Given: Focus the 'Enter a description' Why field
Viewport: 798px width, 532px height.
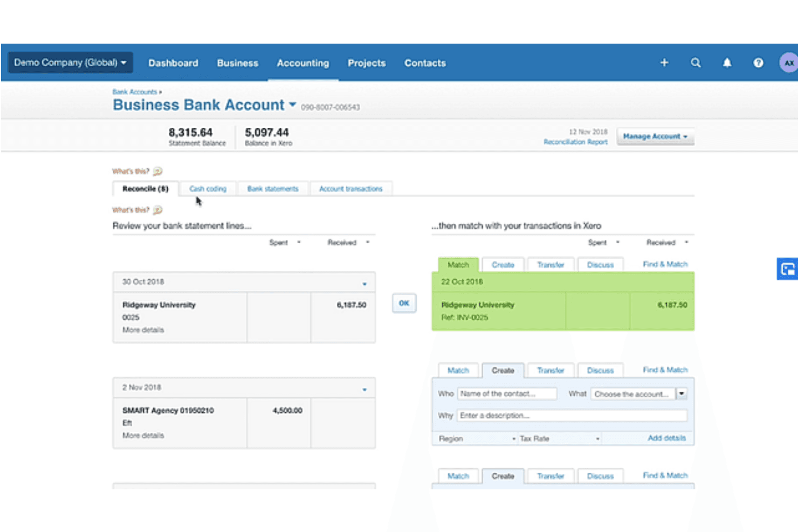Looking at the screenshot, I should 572,415.
